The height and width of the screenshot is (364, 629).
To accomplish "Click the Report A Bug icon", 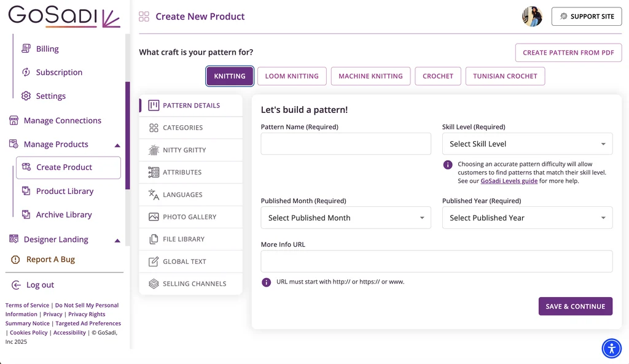I will point(16,260).
